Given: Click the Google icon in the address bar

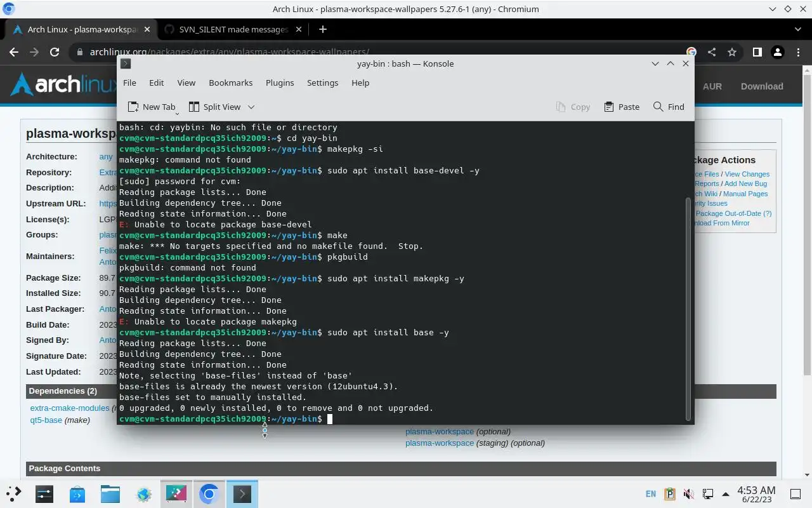Looking at the screenshot, I should pos(691,52).
